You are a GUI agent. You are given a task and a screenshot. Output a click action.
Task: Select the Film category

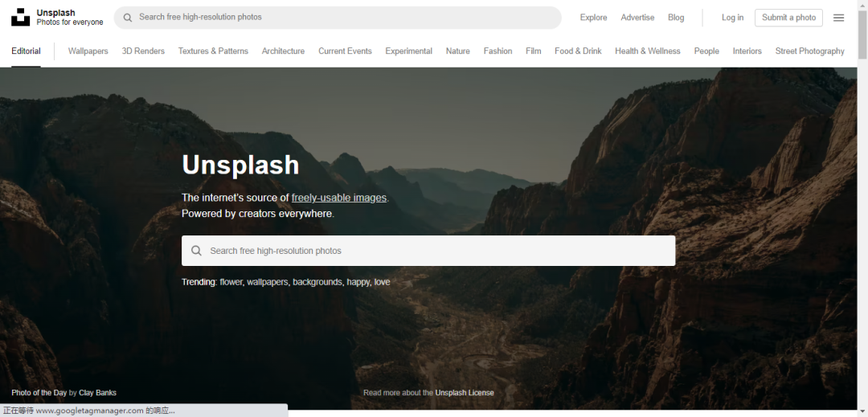[533, 51]
